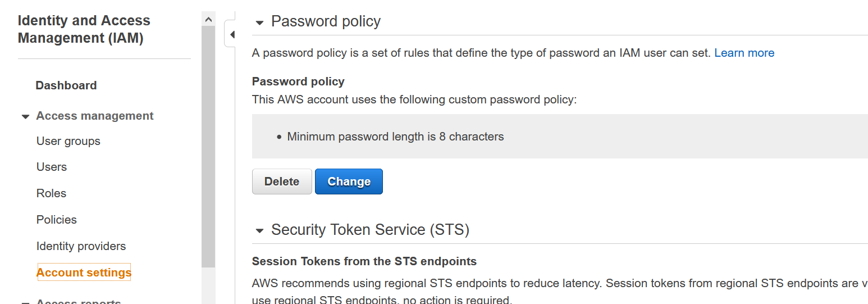Delete the custom password policy
This screenshot has height=304, width=868.
(282, 182)
